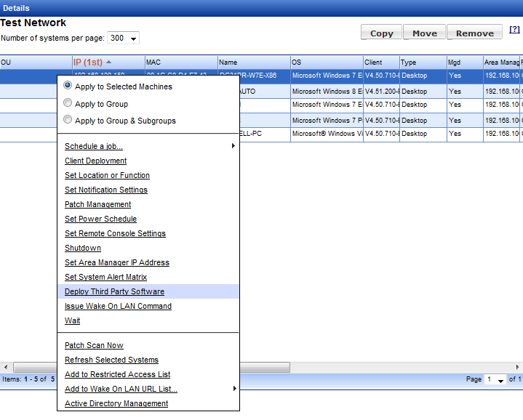Click the horizontal scrollbar left arrow
523x420 pixels.
6,367
